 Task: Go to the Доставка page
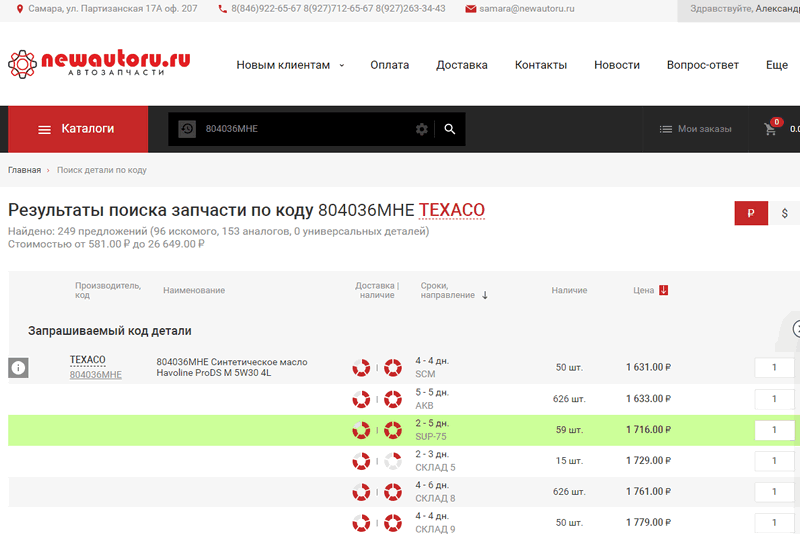coord(462,65)
